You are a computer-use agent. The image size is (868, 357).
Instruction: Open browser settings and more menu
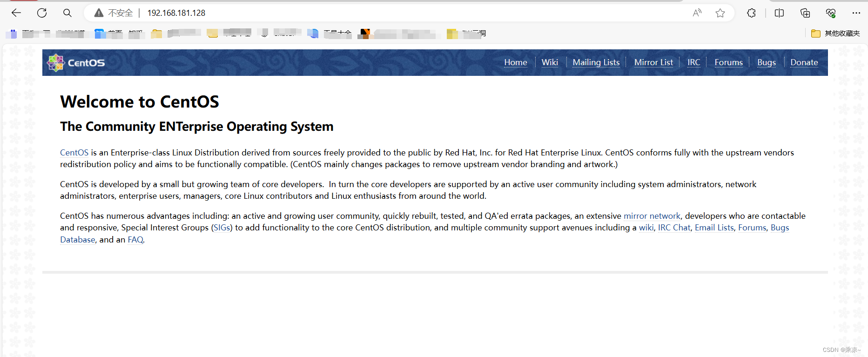856,13
